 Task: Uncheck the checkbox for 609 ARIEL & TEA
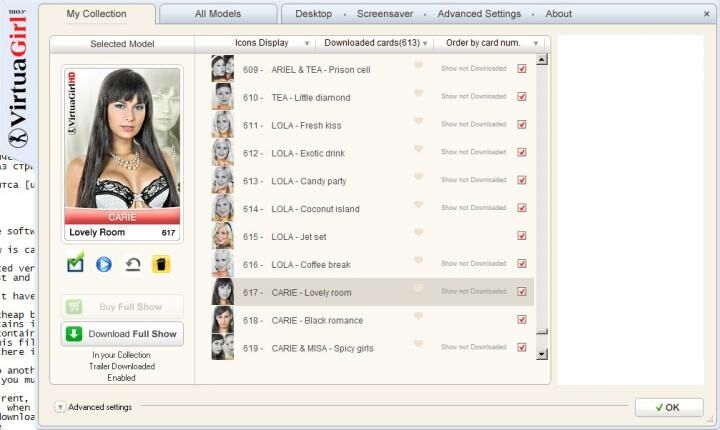coord(522,68)
